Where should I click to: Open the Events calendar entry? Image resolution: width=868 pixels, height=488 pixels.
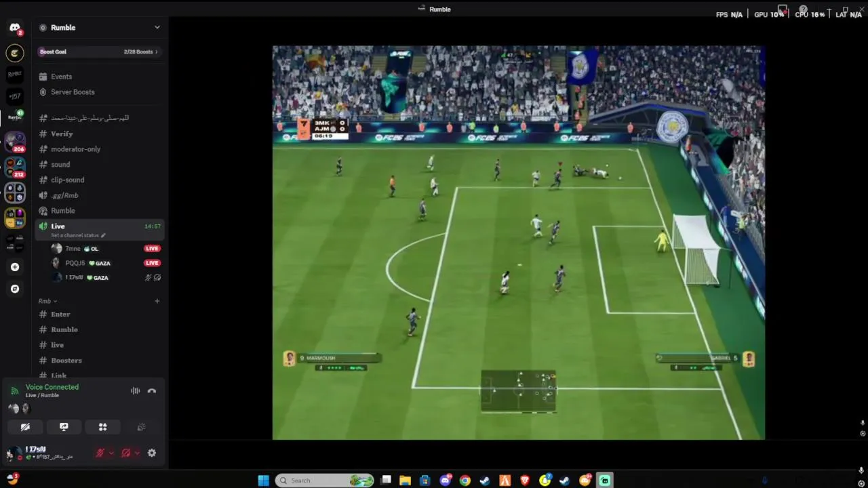[100, 77]
